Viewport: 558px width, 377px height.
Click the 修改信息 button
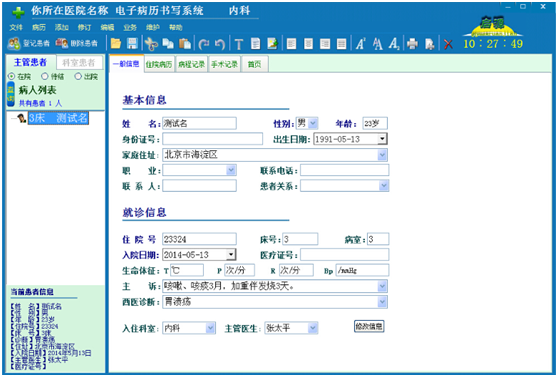tap(369, 326)
